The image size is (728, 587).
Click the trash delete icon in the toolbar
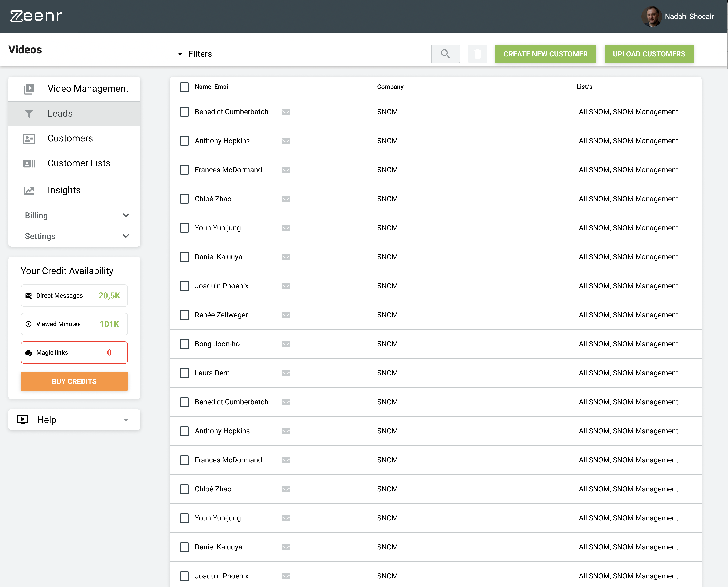coord(477,54)
